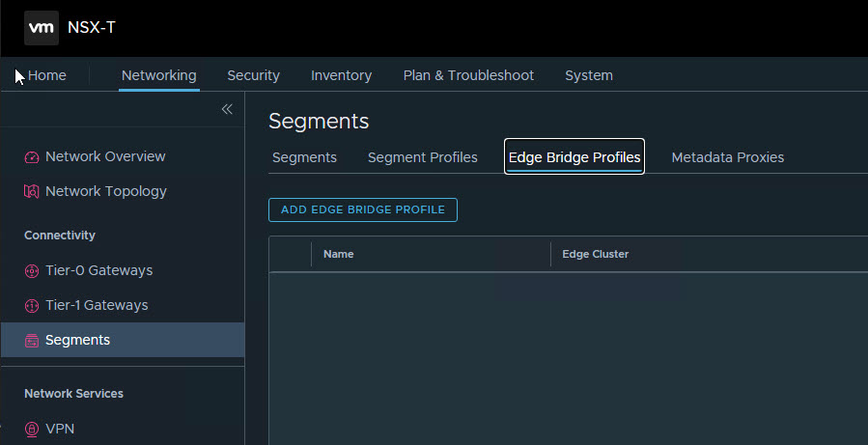Click the Segments sidebar icon
This screenshot has height=445, width=868.
[31, 341]
